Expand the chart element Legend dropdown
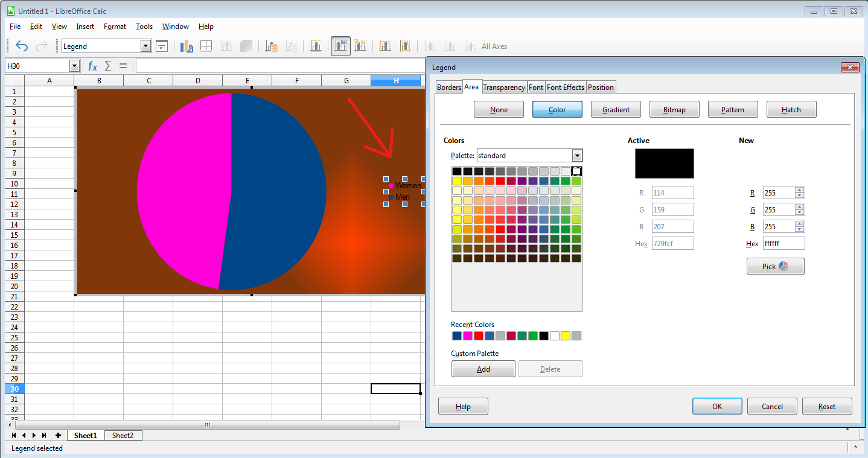This screenshot has width=868, height=458. (145, 46)
